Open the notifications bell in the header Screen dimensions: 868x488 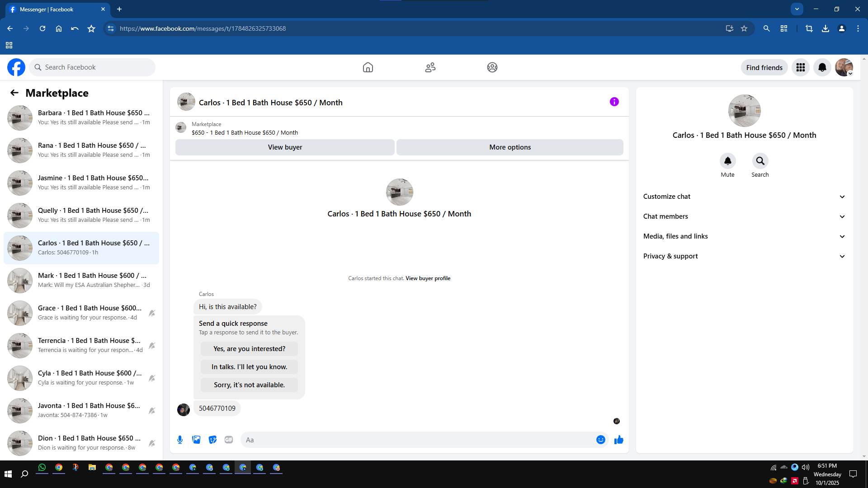coord(822,67)
